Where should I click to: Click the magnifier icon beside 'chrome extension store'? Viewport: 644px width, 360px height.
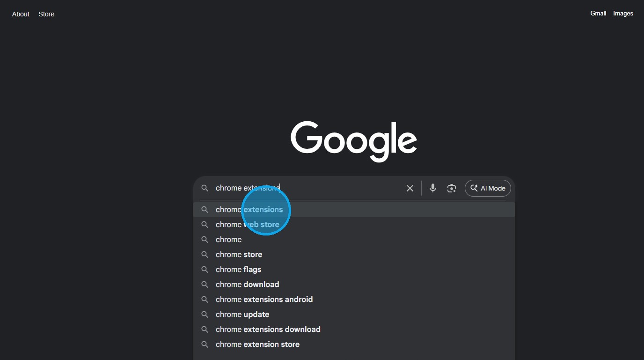point(205,345)
